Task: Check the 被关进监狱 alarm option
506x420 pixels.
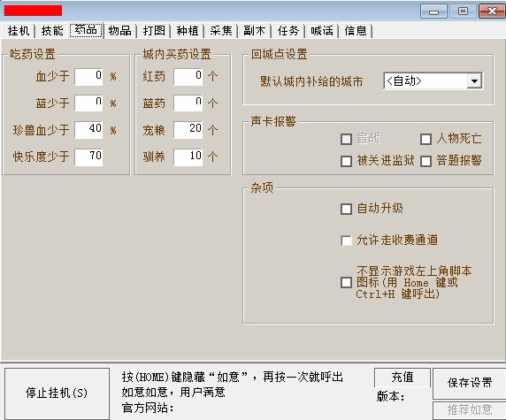Action: [346, 161]
